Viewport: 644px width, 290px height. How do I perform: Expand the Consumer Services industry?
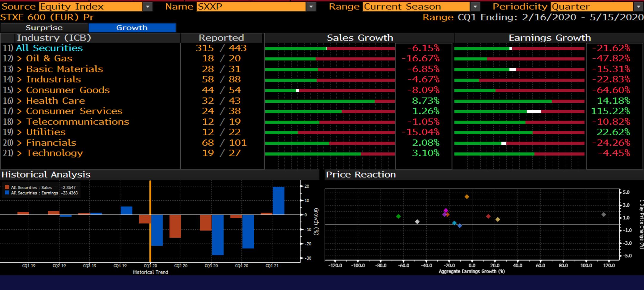[19, 111]
